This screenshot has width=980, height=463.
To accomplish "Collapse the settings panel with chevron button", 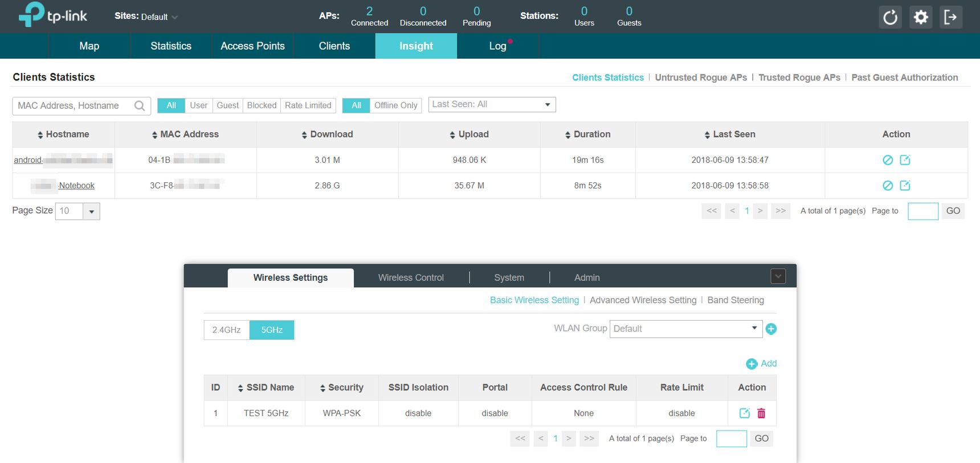I will point(778,276).
